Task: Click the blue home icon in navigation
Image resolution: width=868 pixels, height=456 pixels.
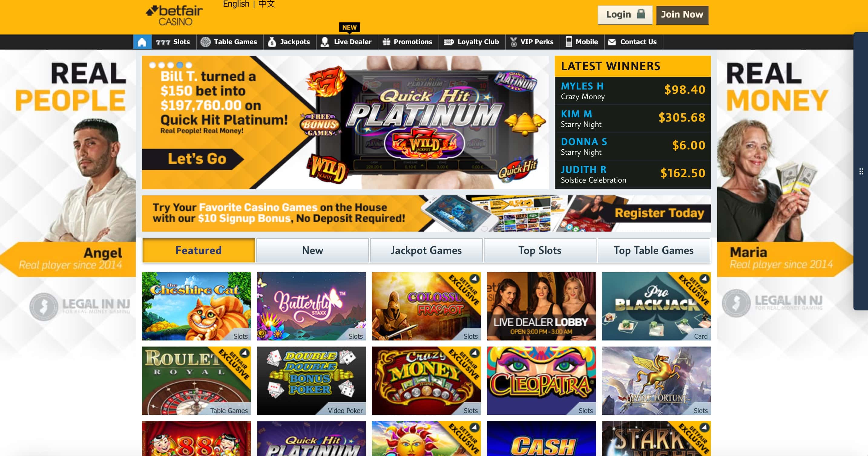Action: (x=142, y=42)
